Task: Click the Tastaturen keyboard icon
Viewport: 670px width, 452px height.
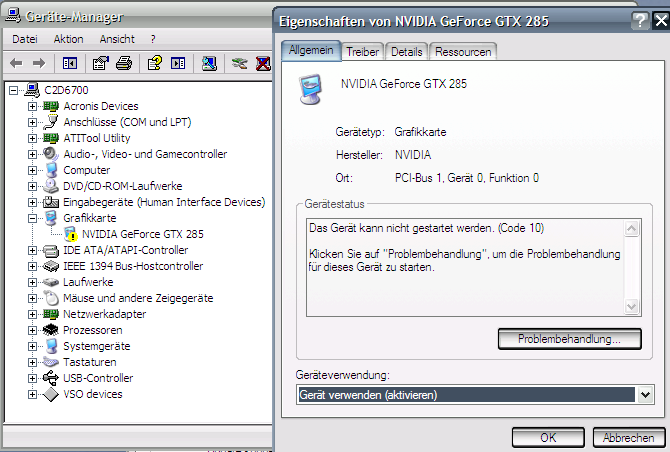Action: coord(51,362)
